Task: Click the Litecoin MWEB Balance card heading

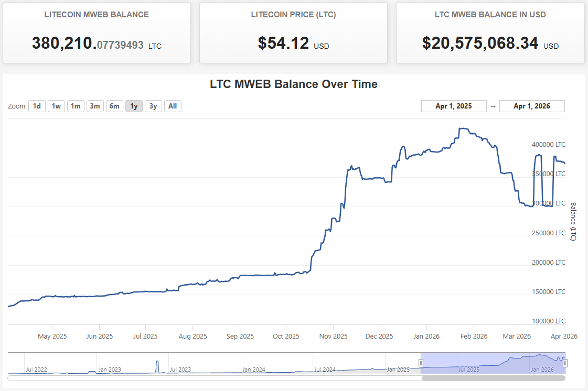Action: coord(97,15)
